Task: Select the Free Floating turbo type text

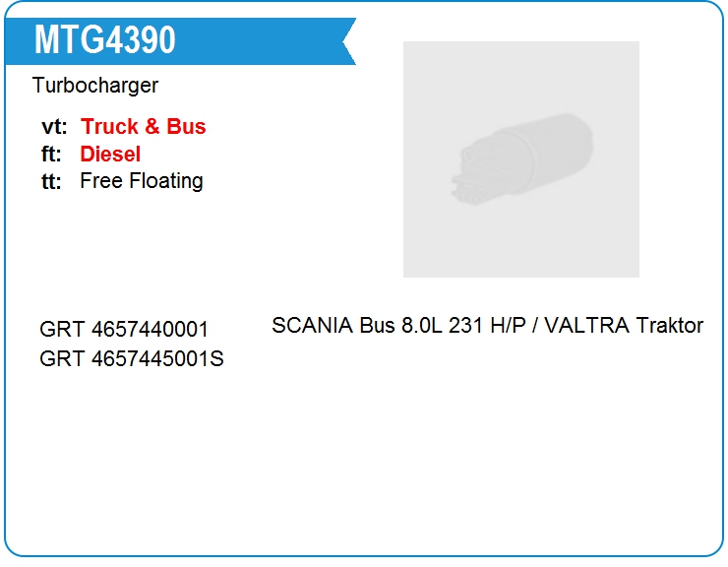Action: click(142, 181)
